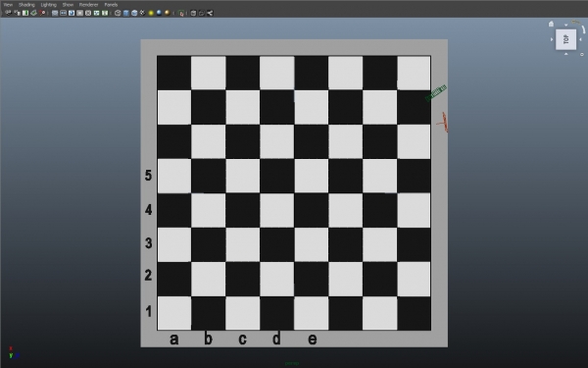Toggle the viewport Grid icon
This screenshot has height=368, width=588.
pos(55,13)
